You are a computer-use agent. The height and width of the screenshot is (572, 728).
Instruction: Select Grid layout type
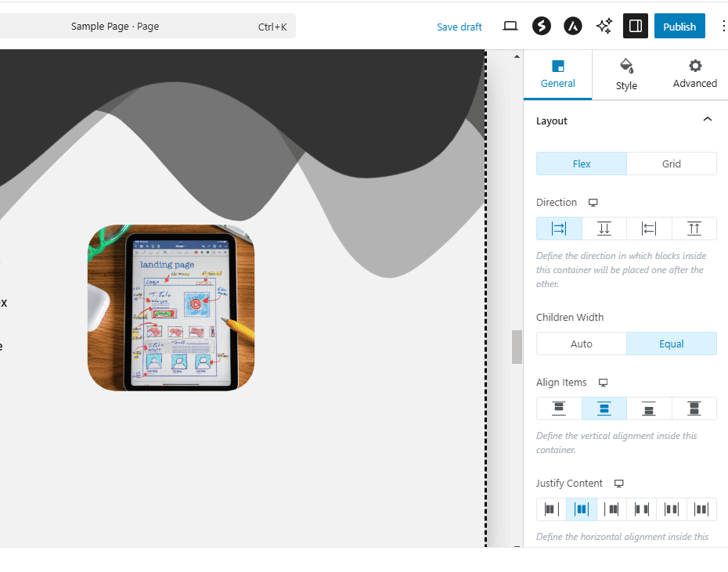click(x=671, y=164)
